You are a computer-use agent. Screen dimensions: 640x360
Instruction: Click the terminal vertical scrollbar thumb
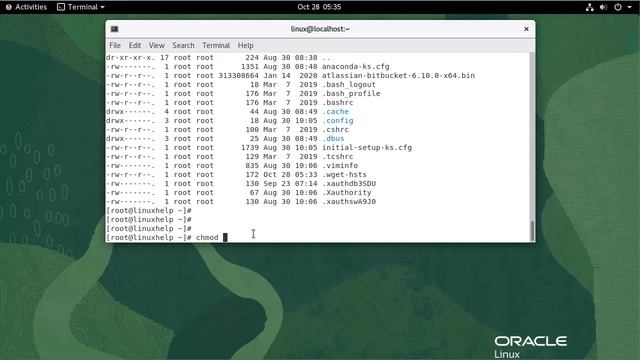[532, 231]
